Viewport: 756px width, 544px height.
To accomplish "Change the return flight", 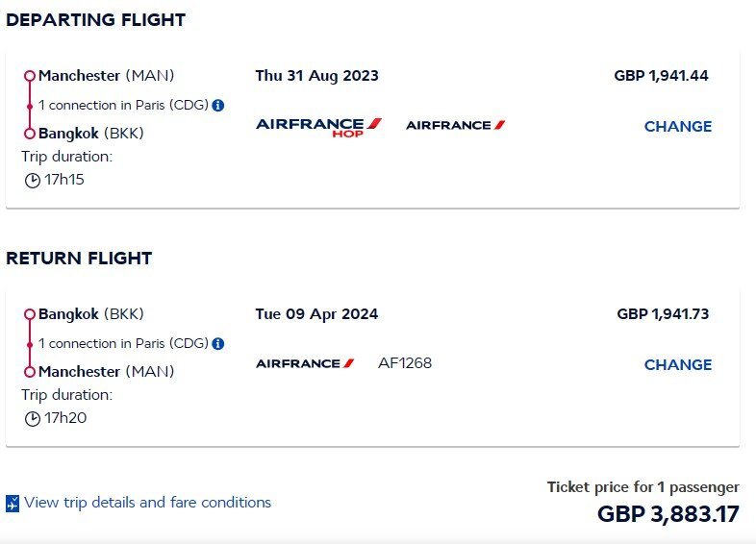I will point(678,365).
